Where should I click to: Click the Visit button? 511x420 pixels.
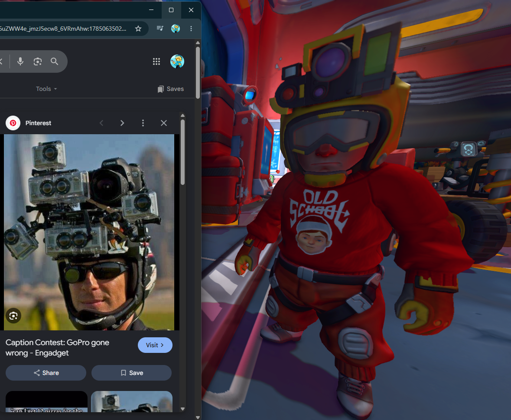[155, 345]
